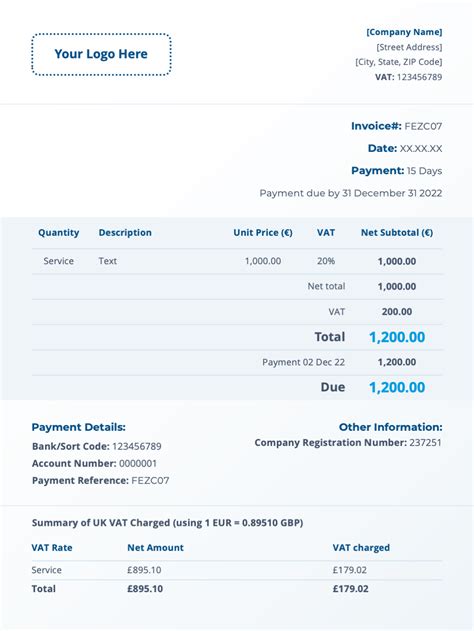Click the Company Registration Number 237251

[x=426, y=443]
